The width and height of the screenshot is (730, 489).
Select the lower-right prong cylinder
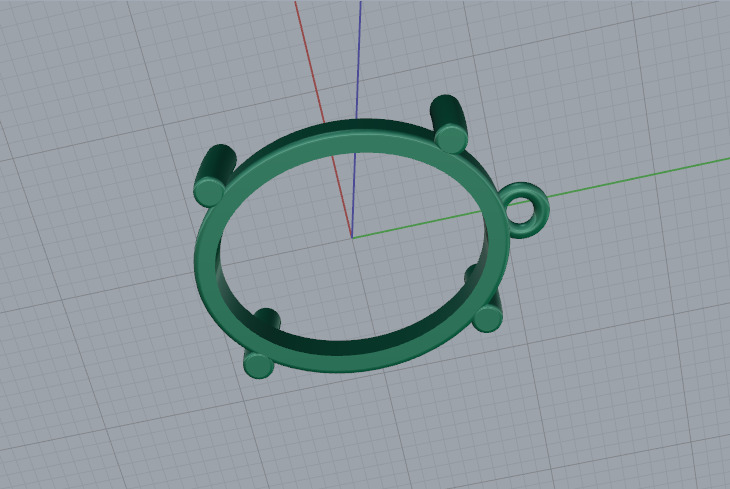point(488,318)
